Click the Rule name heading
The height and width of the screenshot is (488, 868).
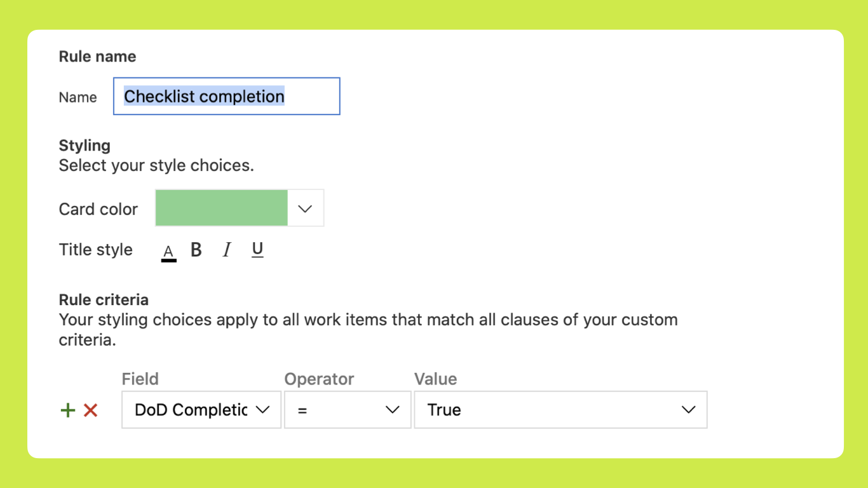tap(97, 57)
